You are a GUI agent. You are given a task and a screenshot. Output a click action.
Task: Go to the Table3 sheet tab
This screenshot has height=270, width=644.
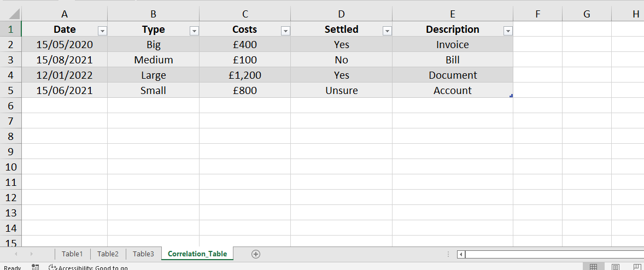point(143,254)
